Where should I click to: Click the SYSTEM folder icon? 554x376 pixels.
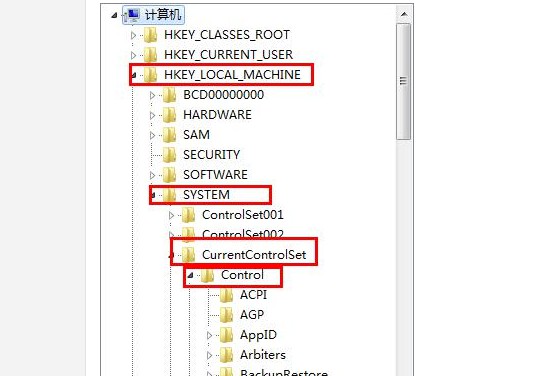tap(170, 195)
